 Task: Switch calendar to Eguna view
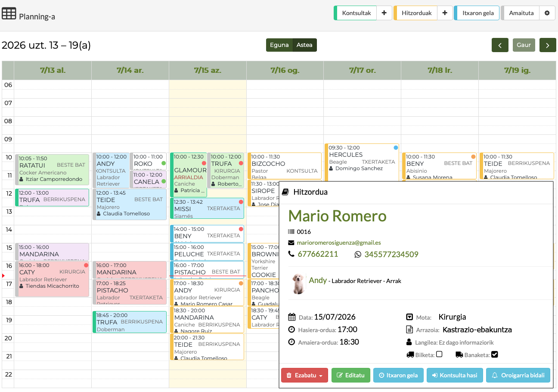(x=279, y=45)
